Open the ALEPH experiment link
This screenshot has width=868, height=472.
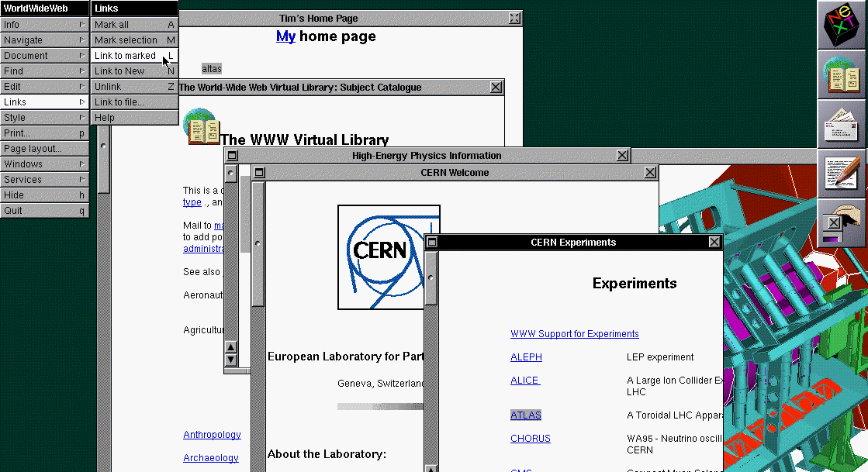[526, 357]
